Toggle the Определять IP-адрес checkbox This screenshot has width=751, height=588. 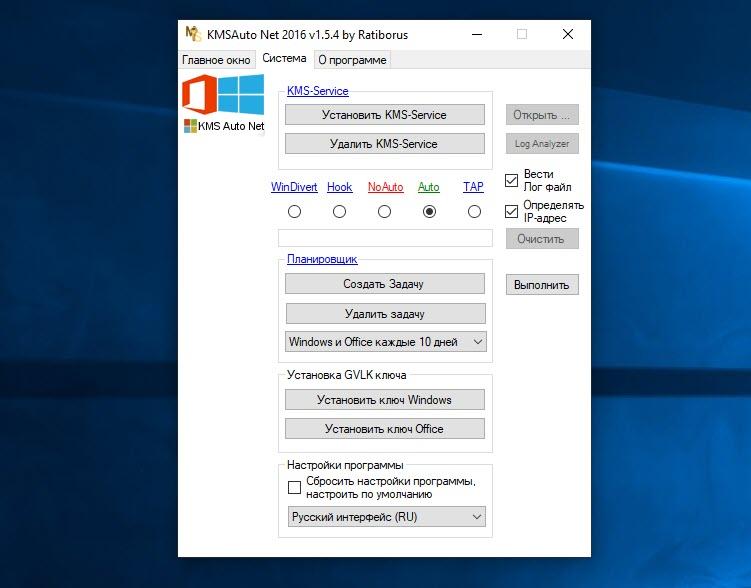(511, 211)
